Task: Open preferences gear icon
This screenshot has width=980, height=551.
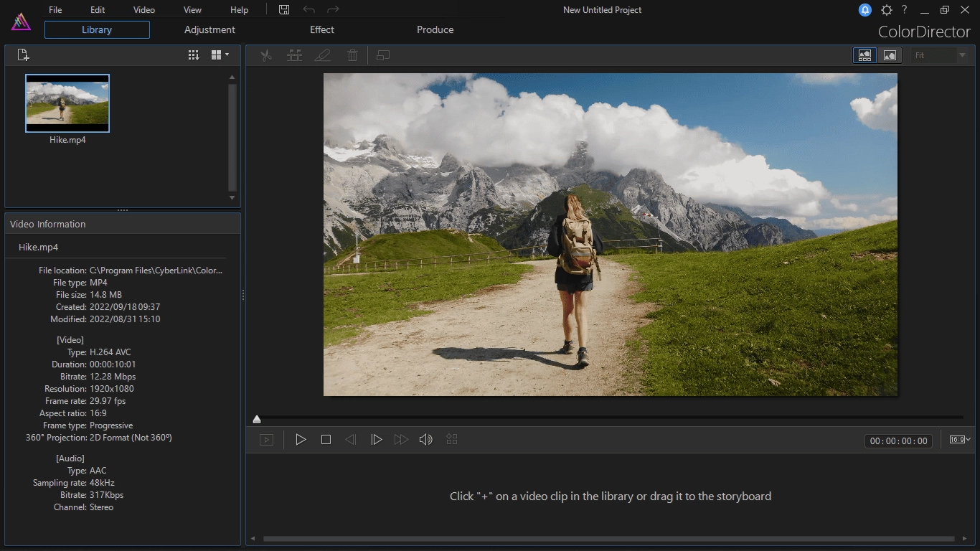Action: 887,10
